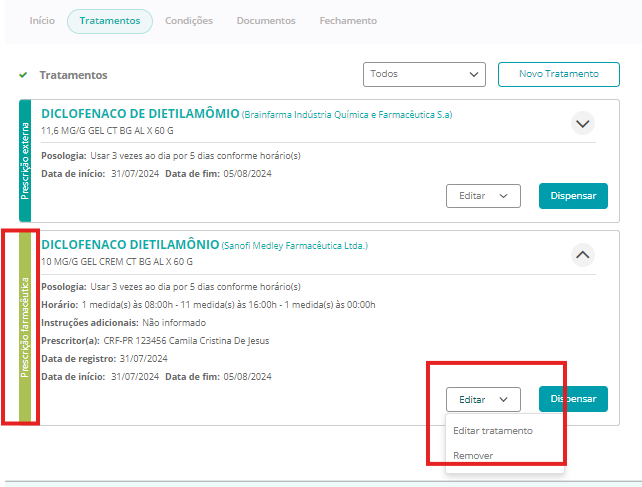
Task: Switch to the Condições tab
Action: coord(189,21)
